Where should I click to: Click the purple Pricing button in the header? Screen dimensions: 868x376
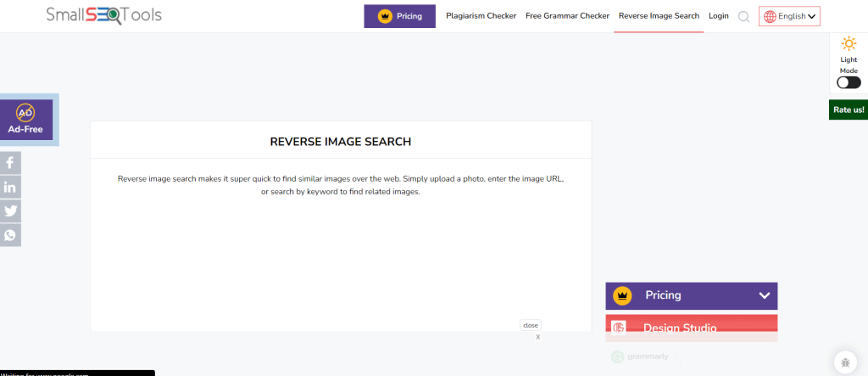[x=400, y=16]
